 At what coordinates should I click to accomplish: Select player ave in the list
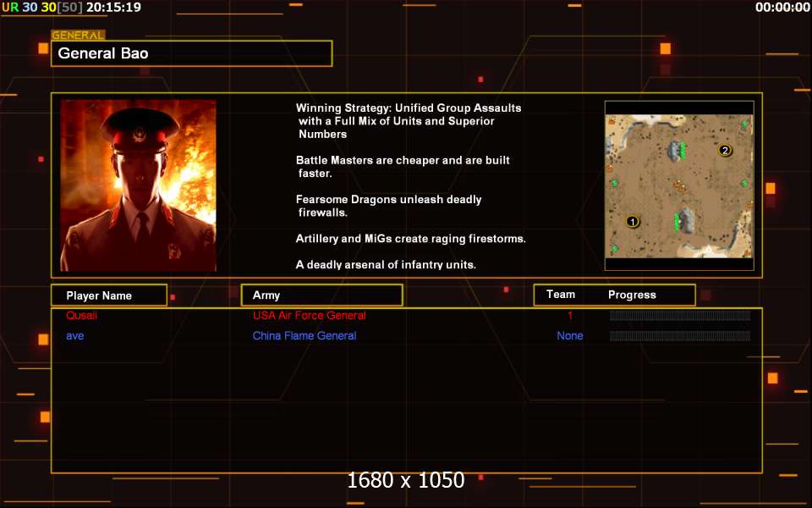coord(75,336)
